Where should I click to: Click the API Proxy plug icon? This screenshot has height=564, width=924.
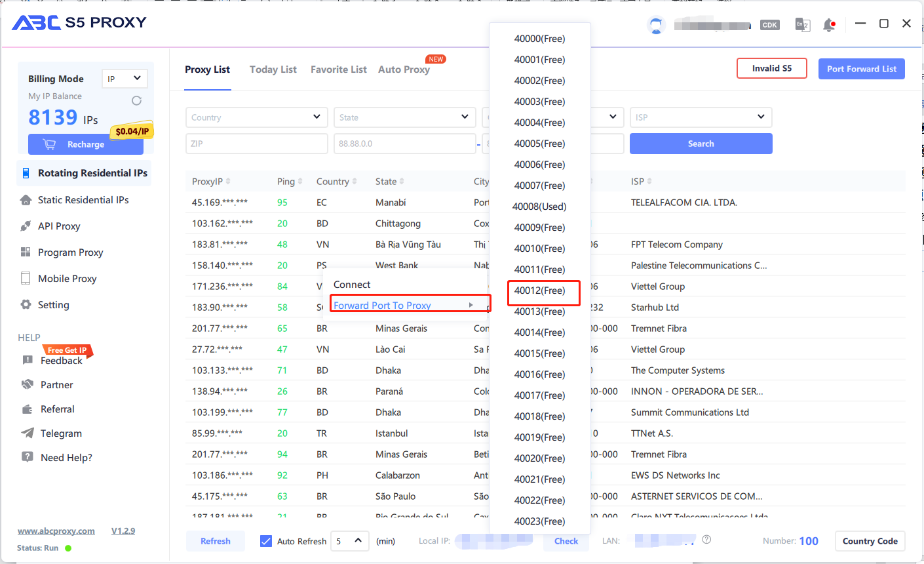(26, 226)
